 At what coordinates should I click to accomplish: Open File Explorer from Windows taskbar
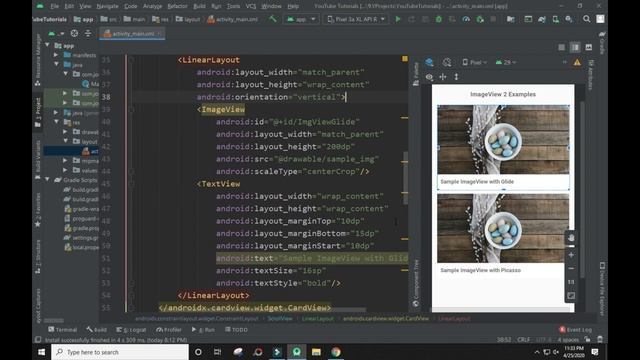[x=316, y=352]
